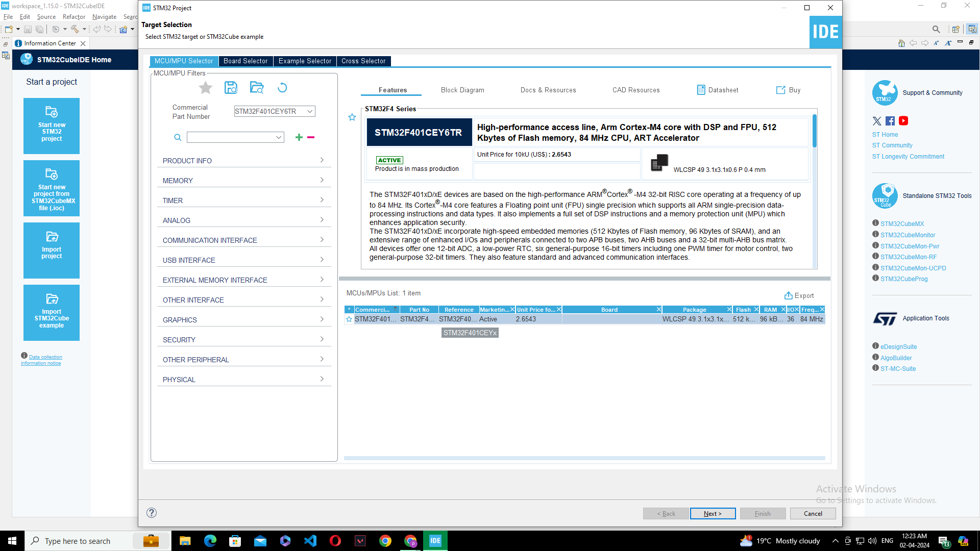Switch to the Cross Selector tab

tap(363, 61)
